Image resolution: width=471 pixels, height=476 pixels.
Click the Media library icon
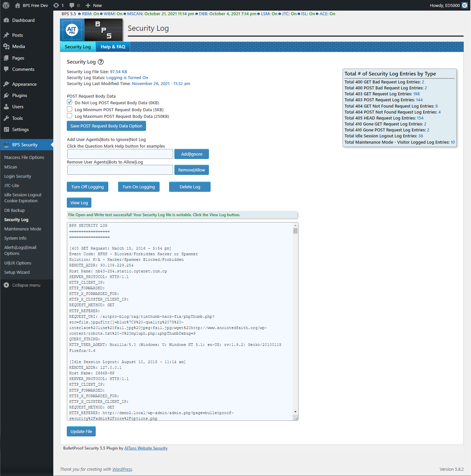click(6, 46)
